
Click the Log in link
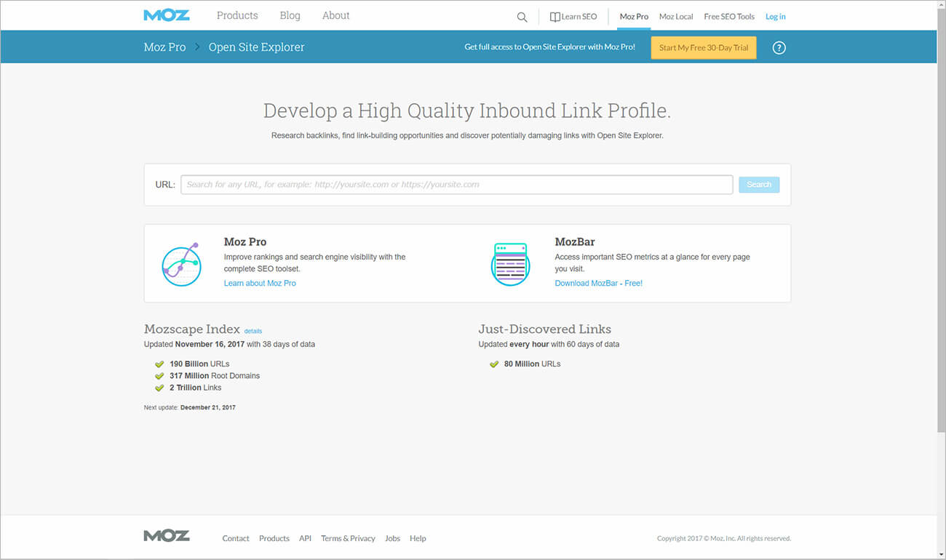776,17
